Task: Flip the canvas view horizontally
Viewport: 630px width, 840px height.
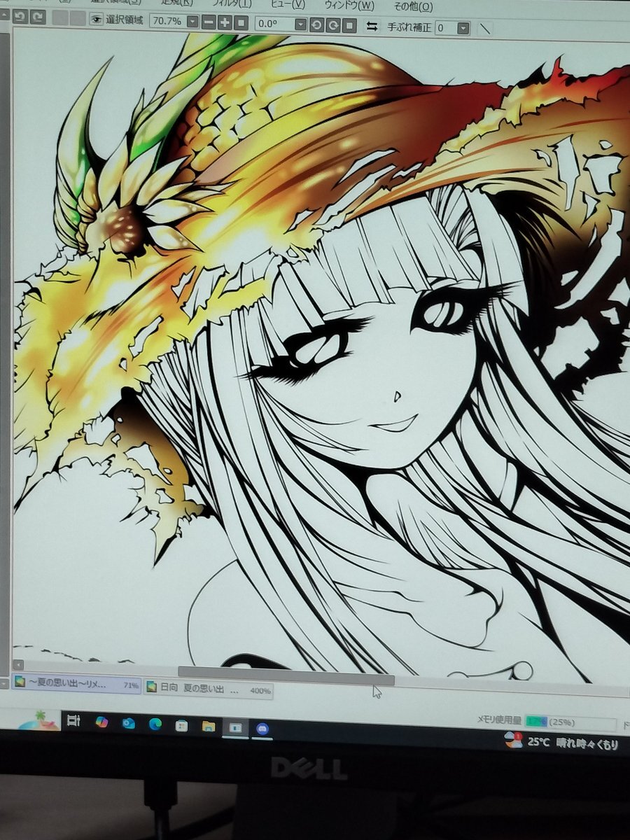Action: pyautogui.click(x=372, y=27)
